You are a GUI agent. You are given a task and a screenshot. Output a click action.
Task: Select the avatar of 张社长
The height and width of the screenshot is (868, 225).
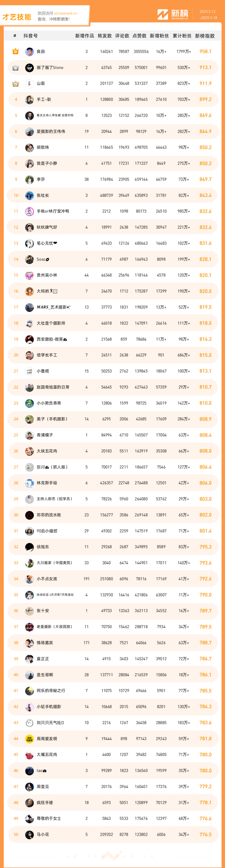[30, 195]
